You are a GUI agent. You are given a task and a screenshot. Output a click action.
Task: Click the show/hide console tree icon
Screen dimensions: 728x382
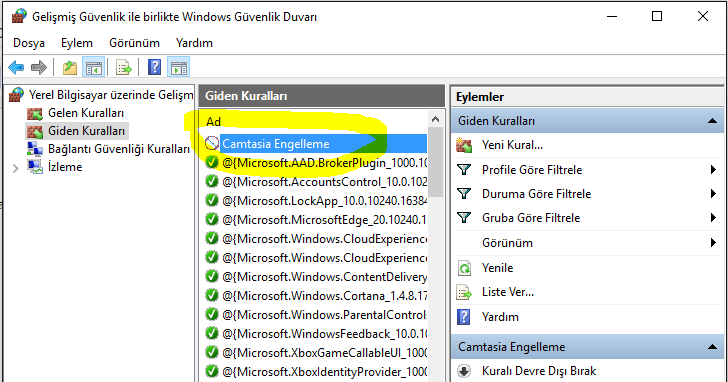pyautogui.click(x=93, y=68)
